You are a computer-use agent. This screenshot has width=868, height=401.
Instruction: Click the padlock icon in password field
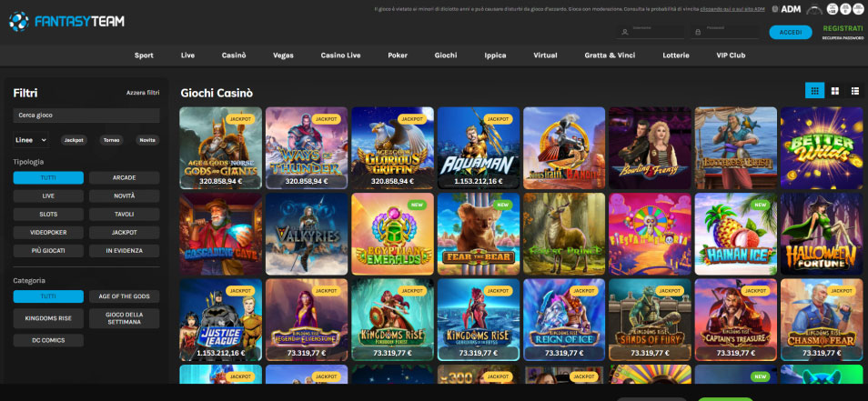(x=699, y=32)
